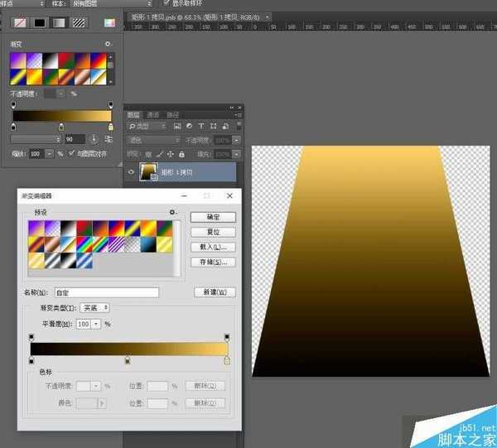The image size is (497, 448).
Task: Click the lock all padlock icon
Action: point(181,154)
